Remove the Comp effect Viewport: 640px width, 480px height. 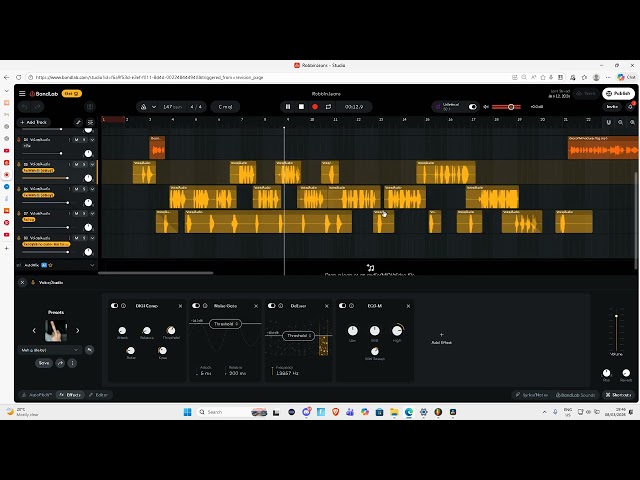tap(180, 306)
